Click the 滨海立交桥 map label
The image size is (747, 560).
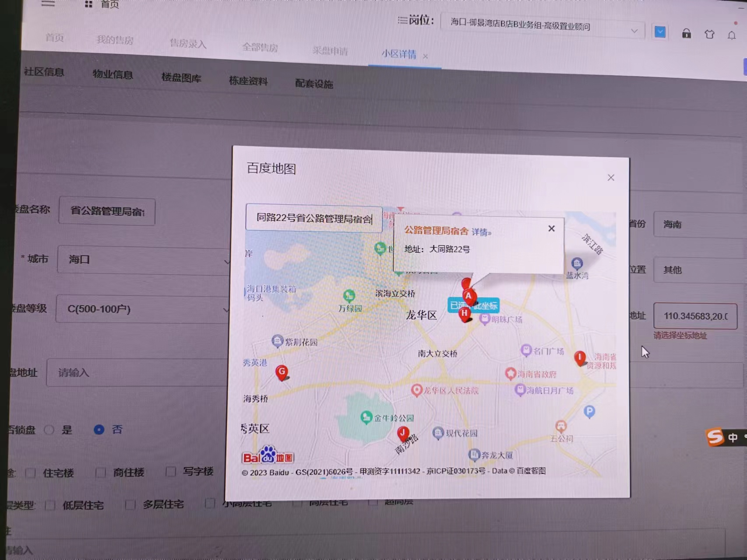pos(395,294)
